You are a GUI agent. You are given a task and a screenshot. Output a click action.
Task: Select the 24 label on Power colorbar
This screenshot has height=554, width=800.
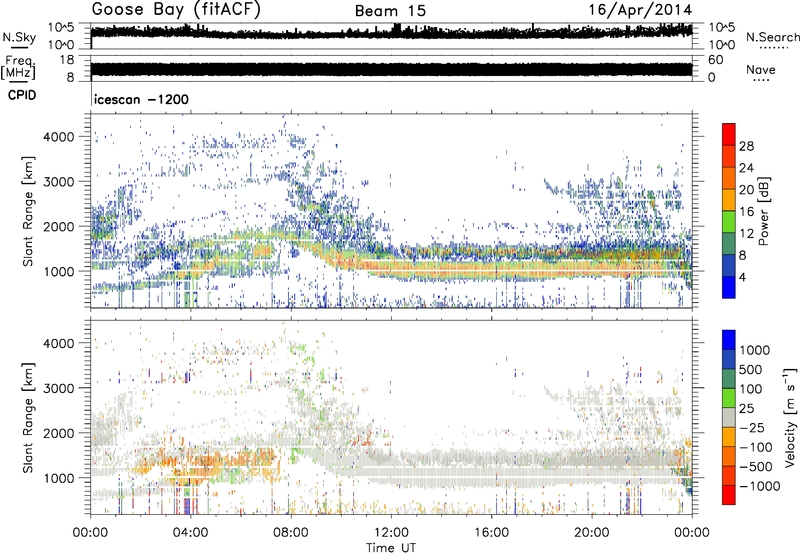tap(746, 168)
